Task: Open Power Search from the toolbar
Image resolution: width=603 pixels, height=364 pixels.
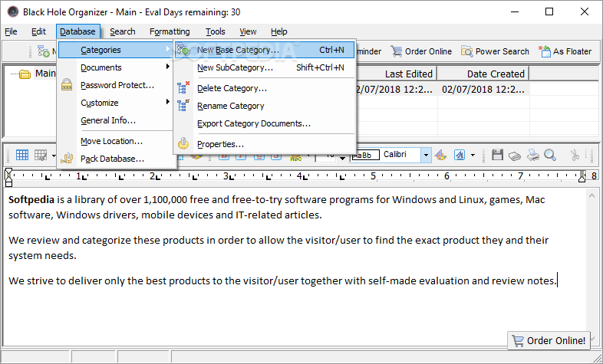Action: pos(496,51)
